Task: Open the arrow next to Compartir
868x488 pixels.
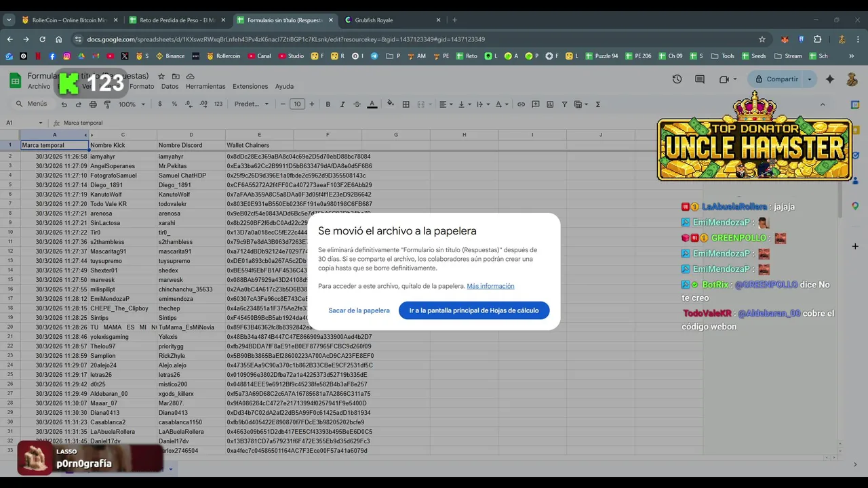Action: point(809,79)
